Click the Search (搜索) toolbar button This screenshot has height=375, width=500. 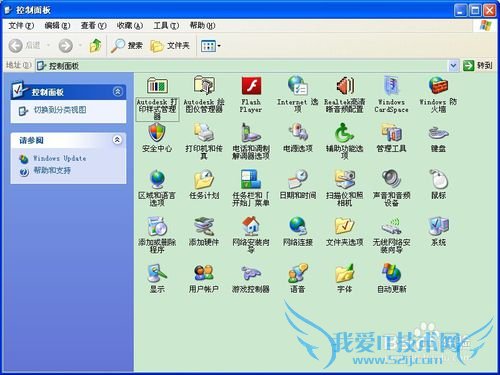[x=127, y=45]
